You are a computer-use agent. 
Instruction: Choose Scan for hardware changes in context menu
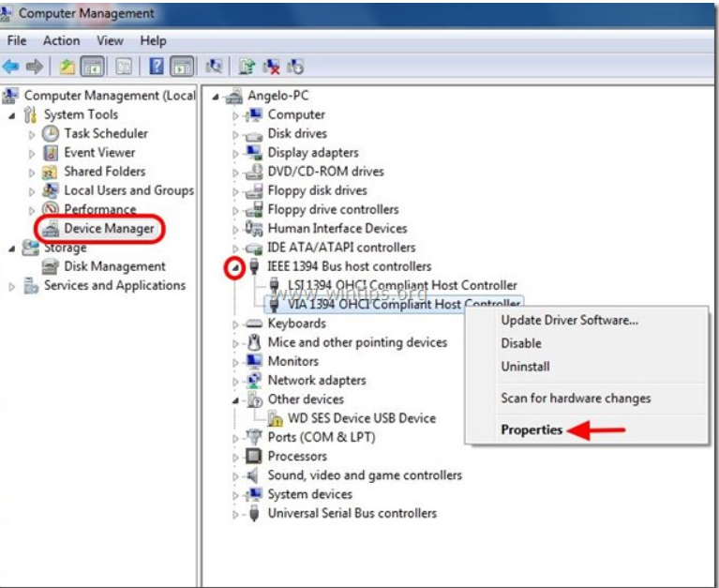[x=576, y=399]
